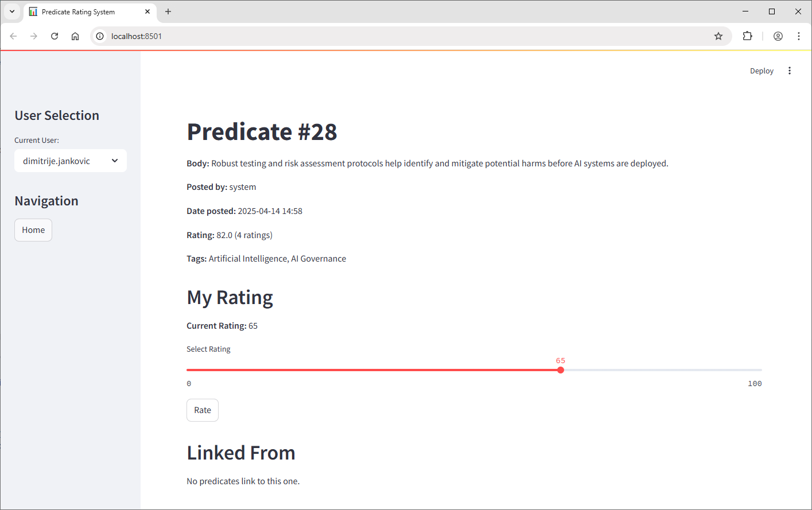812x510 pixels.
Task: Open a new browser tab
Action: (168, 11)
